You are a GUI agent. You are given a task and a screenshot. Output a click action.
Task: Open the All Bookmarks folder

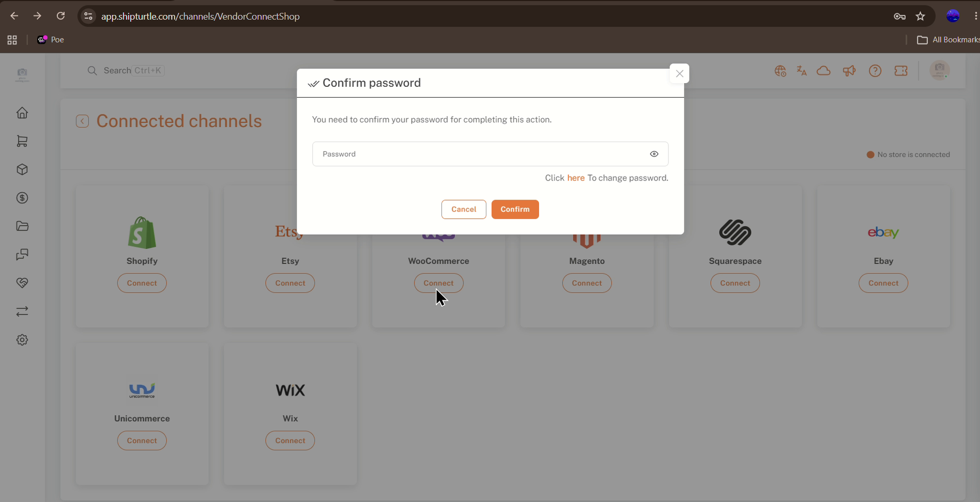click(x=948, y=40)
